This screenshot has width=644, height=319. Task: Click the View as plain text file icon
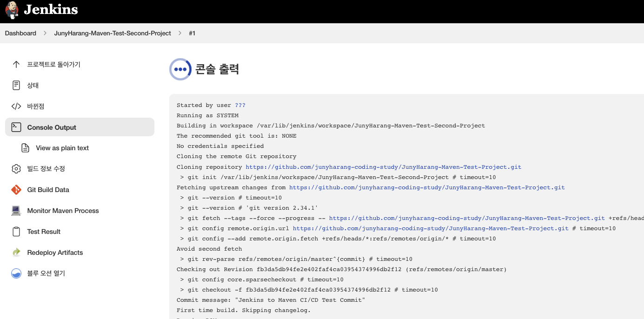pyautogui.click(x=26, y=148)
